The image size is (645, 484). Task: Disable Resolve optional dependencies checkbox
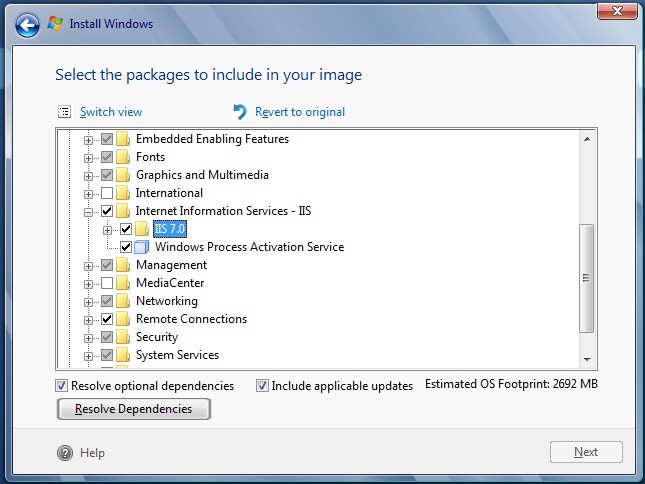click(x=61, y=386)
